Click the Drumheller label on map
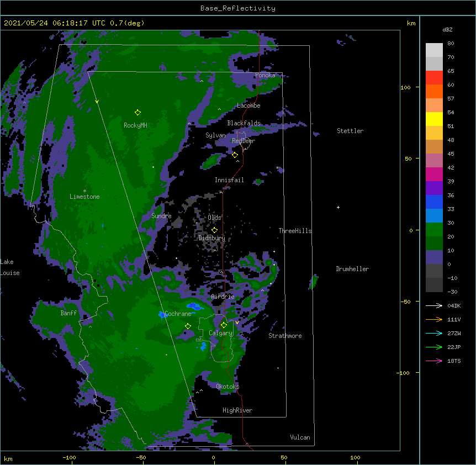This screenshot has width=476, height=465. (352, 269)
